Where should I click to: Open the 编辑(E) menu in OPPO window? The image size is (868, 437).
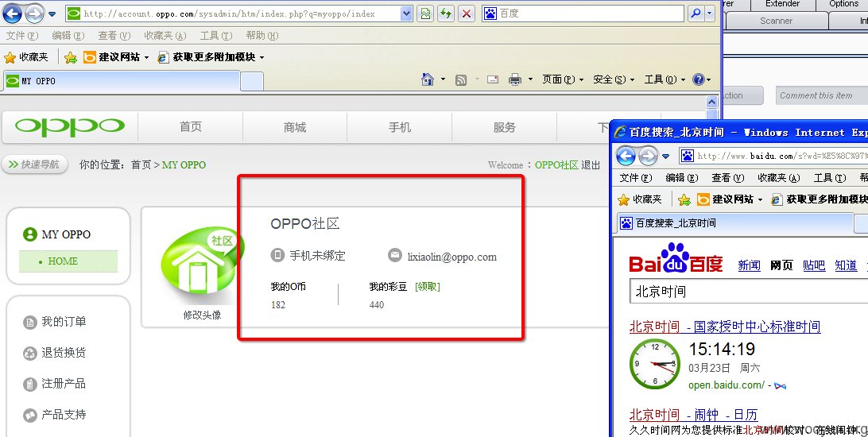[68, 36]
